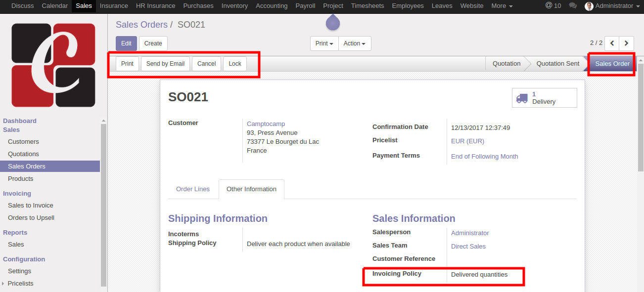Open the Inventory menu
Screen dimensions: 644x292
coord(234,6)
